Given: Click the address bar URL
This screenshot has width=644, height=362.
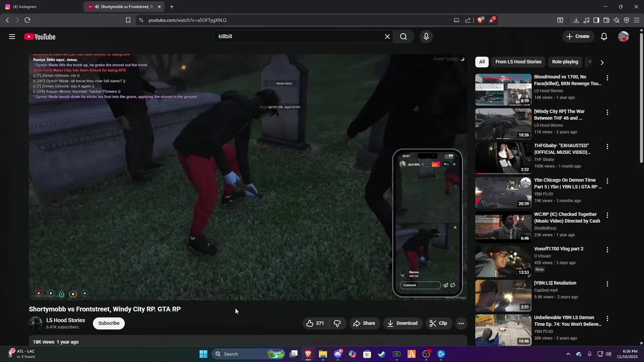Looking at the screenshot, I should (x=187, y=20).
